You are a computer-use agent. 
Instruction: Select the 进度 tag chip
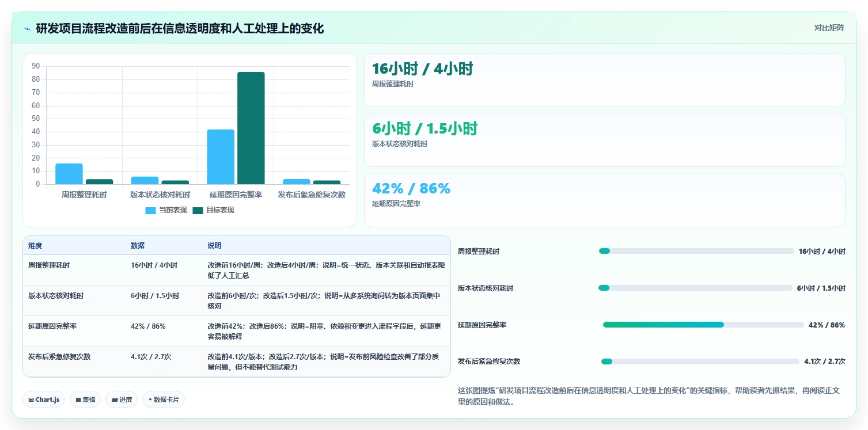(x=122, y=399)
